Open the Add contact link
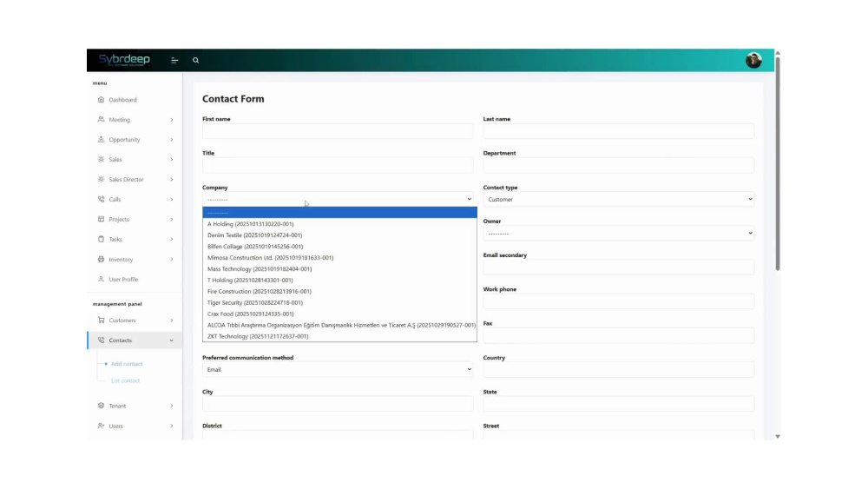Screen dimensions: 868x489 pyautogui.click(x=127, y=364)
